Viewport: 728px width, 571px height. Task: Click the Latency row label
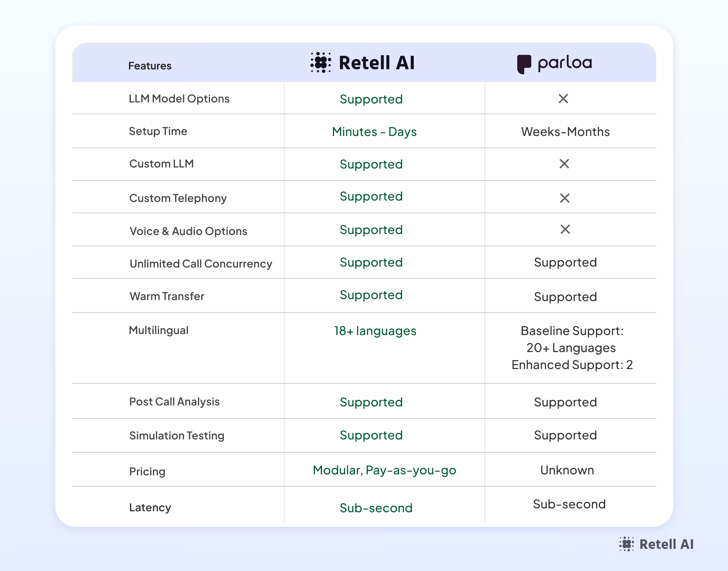[x=150, y=507]
